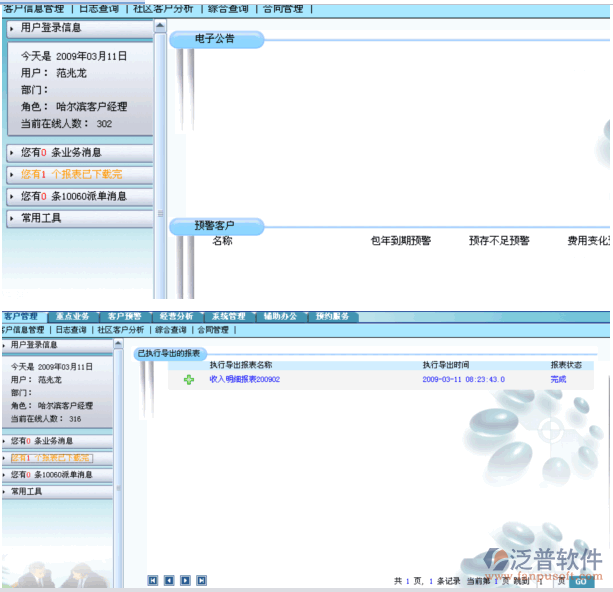The height and width of the screenshot is (592, 613).
Task: Go to the first page of report list
Action: pos(153,580)
